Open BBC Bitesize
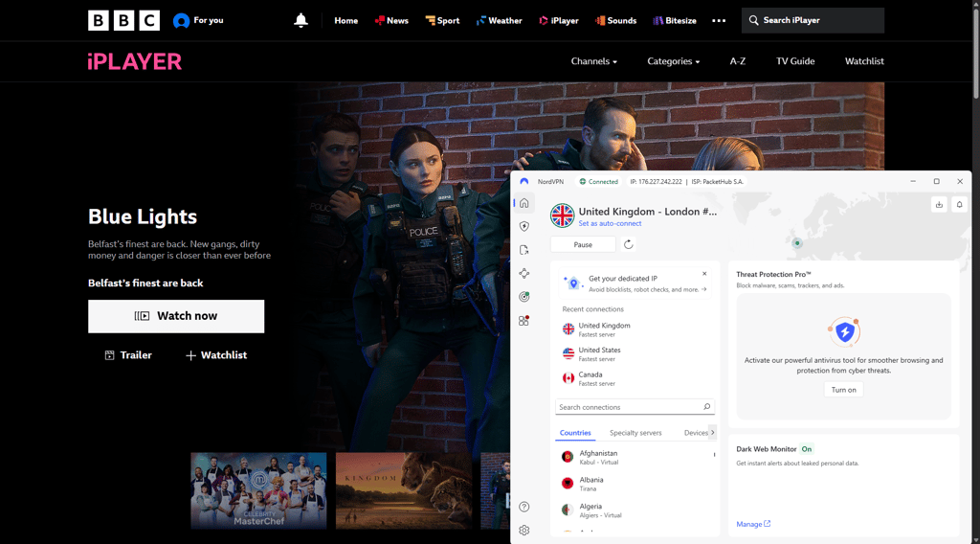 (x=675, y=21)
